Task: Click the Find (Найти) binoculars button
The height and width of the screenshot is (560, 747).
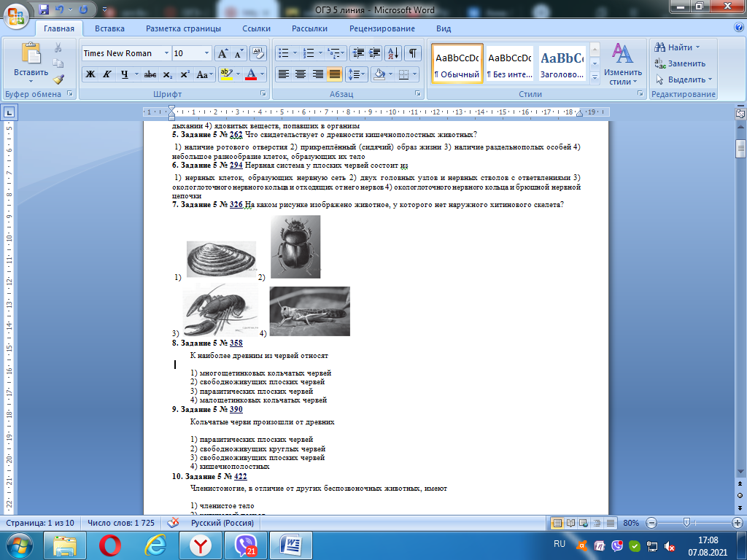Action: [x=677, y=47]
